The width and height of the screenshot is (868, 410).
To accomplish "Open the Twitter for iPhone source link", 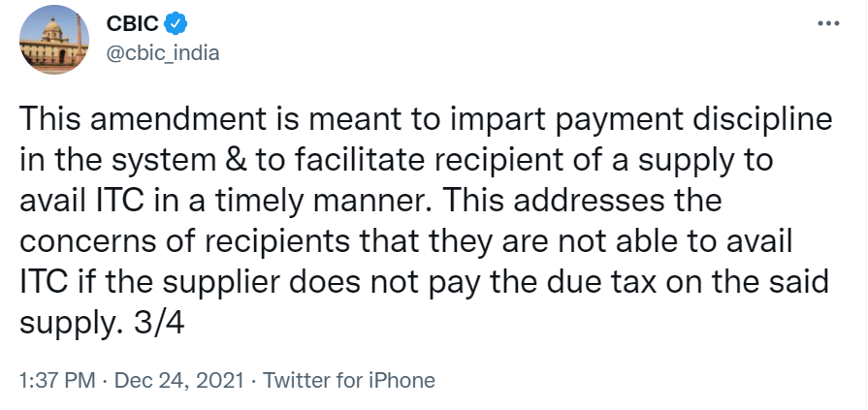I will (x=349, y=380).
